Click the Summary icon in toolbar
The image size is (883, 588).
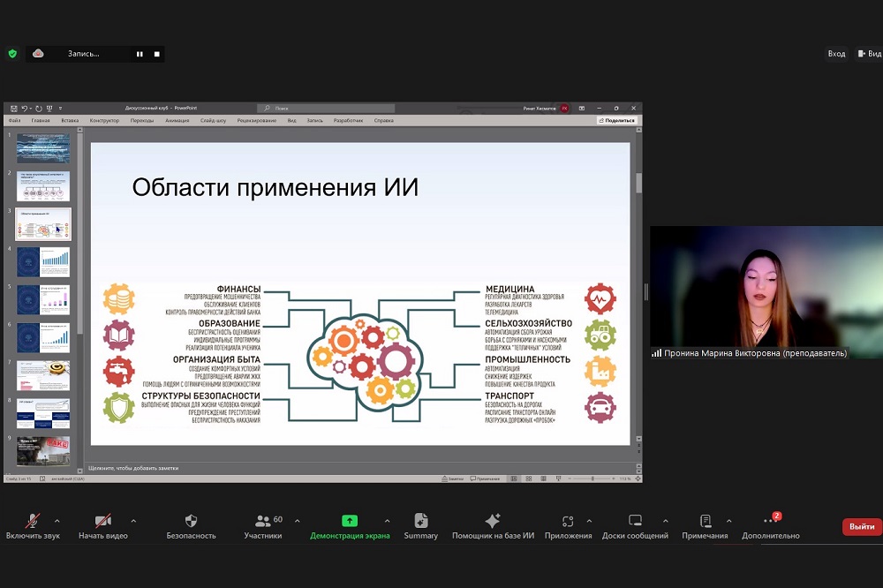(420, 521)
